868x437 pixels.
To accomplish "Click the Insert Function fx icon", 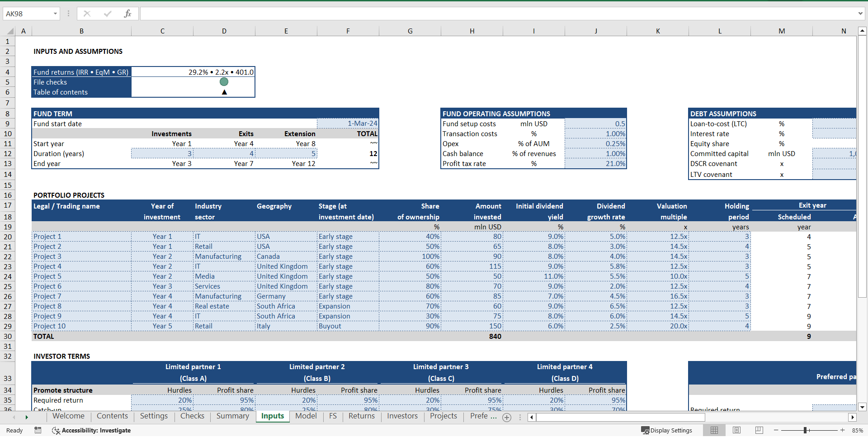I will click(127, 14).
